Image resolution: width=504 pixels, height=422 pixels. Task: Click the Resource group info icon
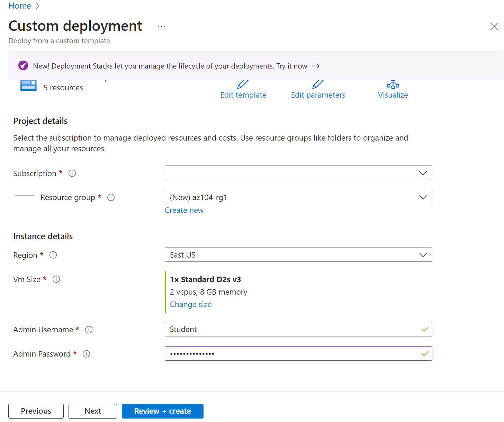[x=111, y=198]
